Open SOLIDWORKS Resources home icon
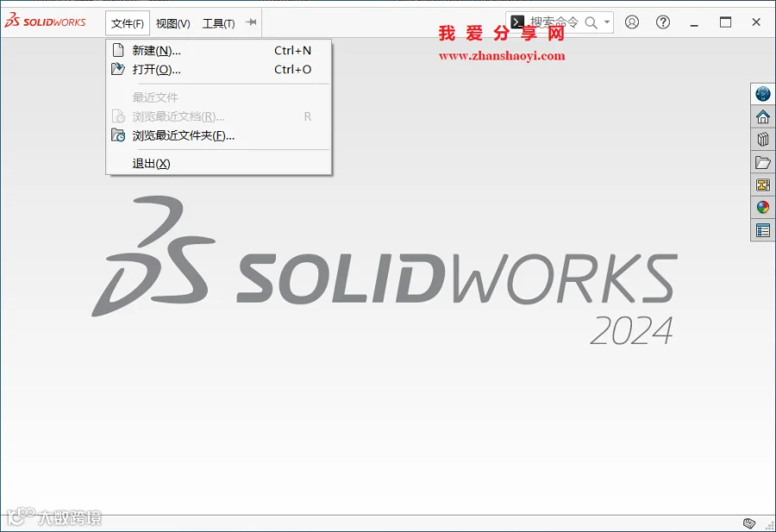Screen dimensions: 776x532 [x=763, y=116]
